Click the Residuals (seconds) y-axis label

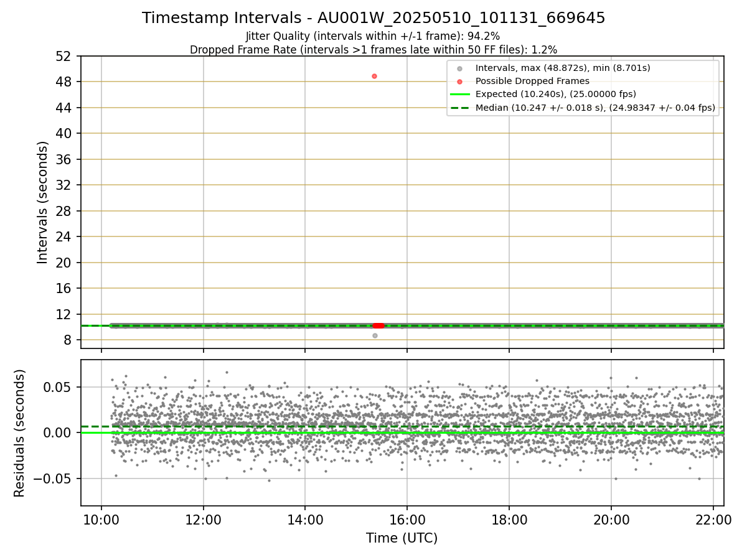click(x=20, y=433)
